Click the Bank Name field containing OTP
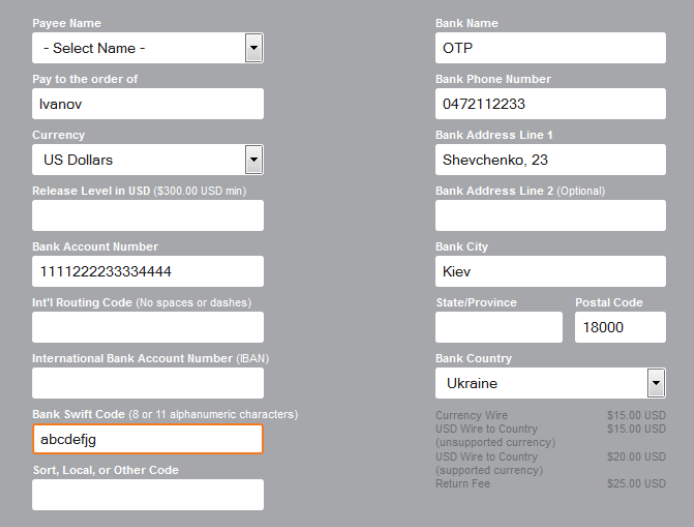 pyautogui.click(x=550, y=48)
